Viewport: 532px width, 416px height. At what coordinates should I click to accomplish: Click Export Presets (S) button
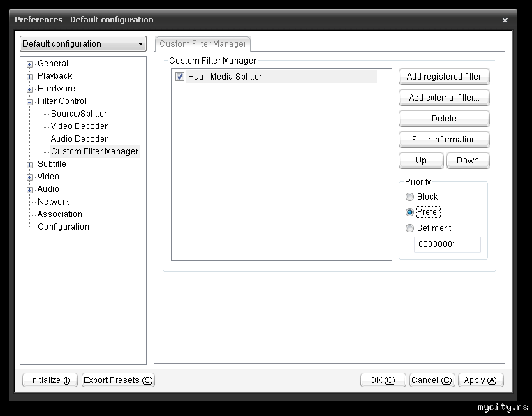click(x=118, y=380)
